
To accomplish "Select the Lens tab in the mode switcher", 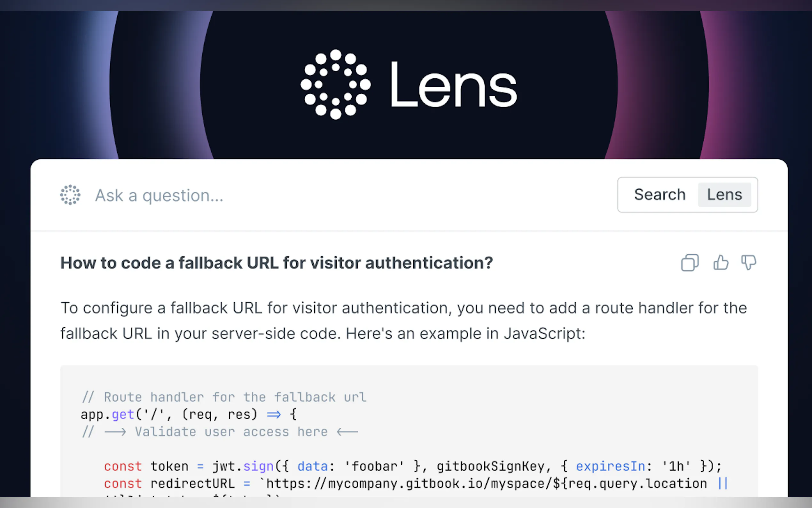I will [724, 195].
